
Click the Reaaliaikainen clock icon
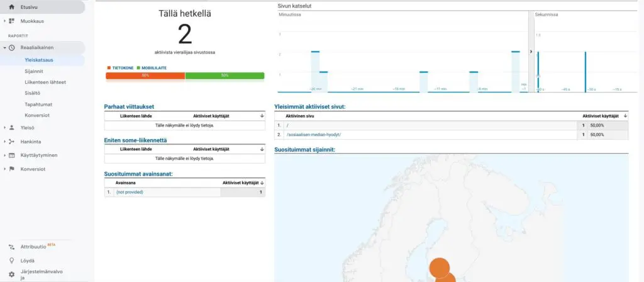point(12,47)
